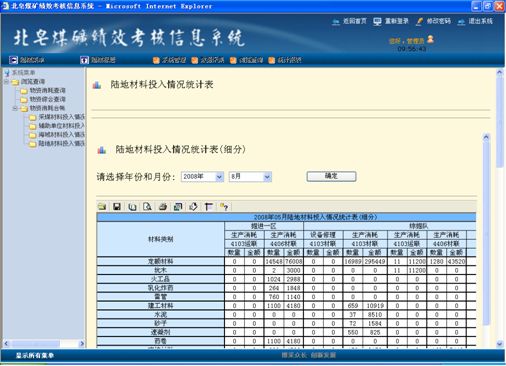Click 返回首页 at the top

[x=355, y=21]
